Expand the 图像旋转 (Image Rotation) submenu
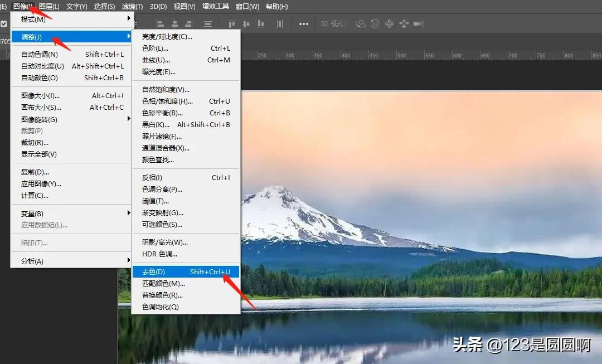The height and width of the screenshot is (364, 602). (x=38, y=119)
